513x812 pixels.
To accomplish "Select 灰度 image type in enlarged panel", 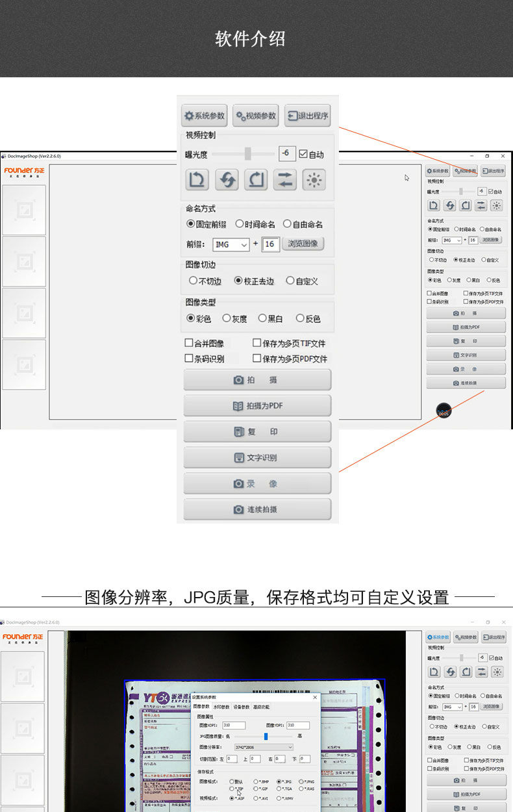I will click(227, 318).
